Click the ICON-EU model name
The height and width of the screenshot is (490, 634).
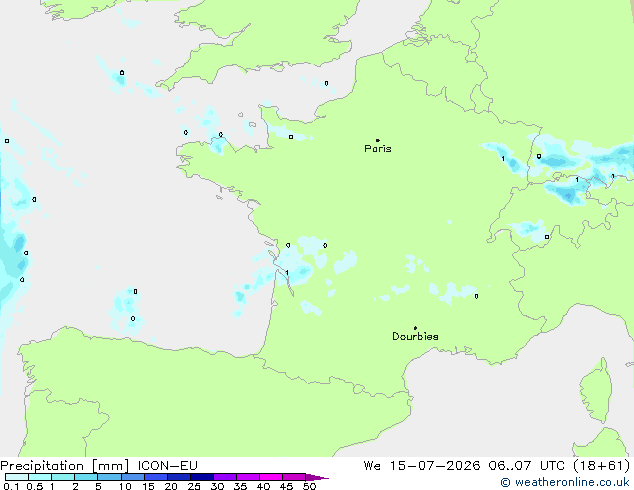pyautogui.click(x=167, y=466)
